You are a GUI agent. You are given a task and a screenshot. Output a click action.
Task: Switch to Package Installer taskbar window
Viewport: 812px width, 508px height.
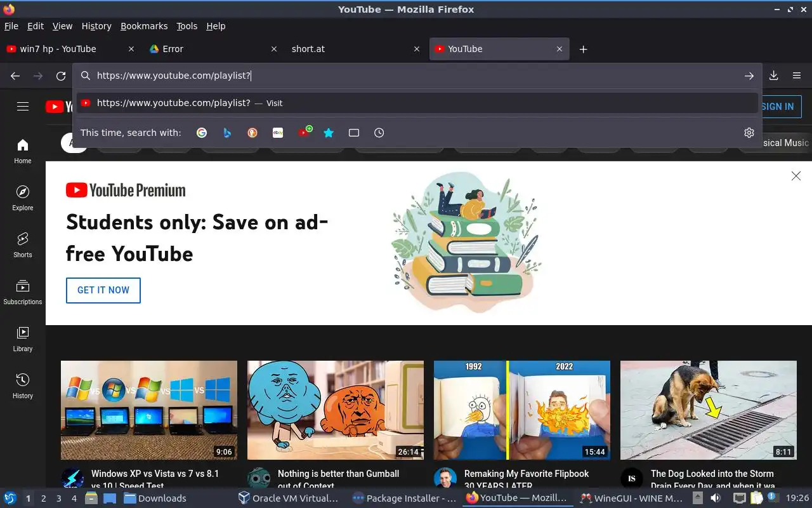click(x=404, y=498)
